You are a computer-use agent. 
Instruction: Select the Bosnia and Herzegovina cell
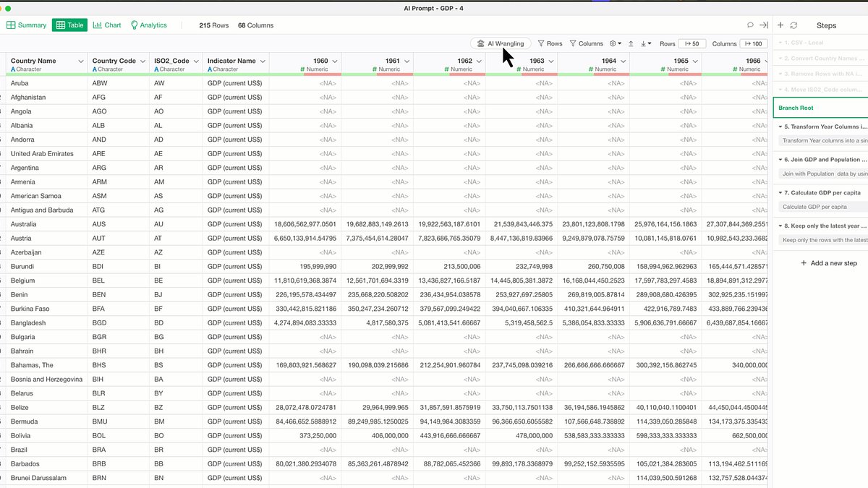click(x=46, y=379)
